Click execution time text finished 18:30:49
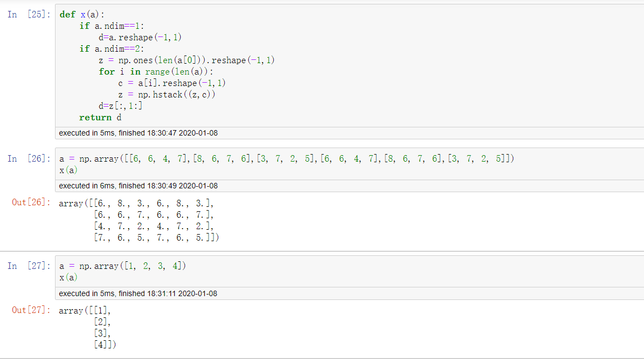 [138, 186]
